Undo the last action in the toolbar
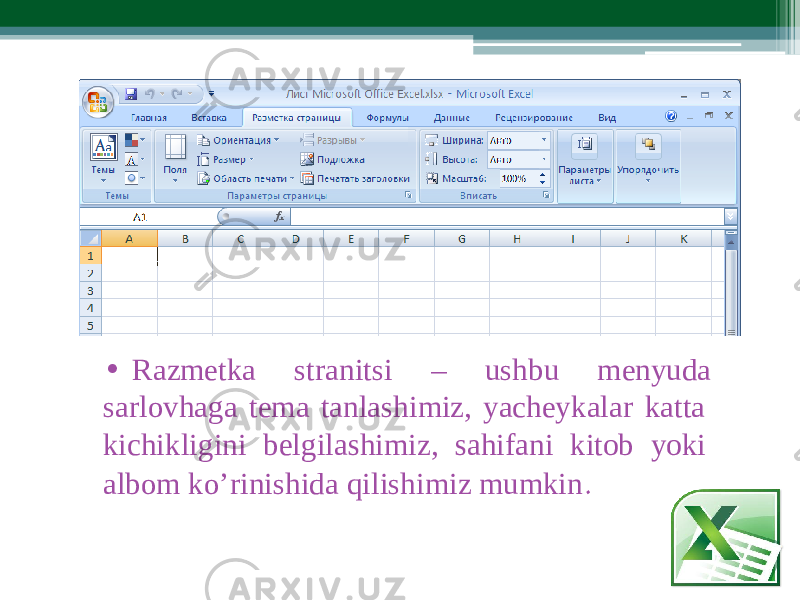Image resolution: width=800 pixels, height=600 pixels. (149, 94)
